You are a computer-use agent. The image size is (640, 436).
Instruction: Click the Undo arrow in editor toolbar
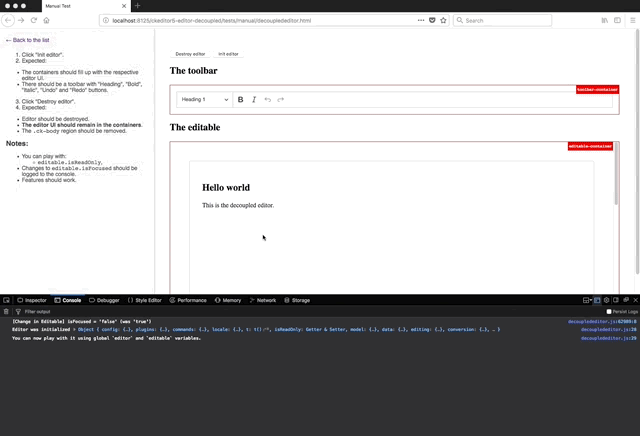pyautogui.click(x=267, y=100)
